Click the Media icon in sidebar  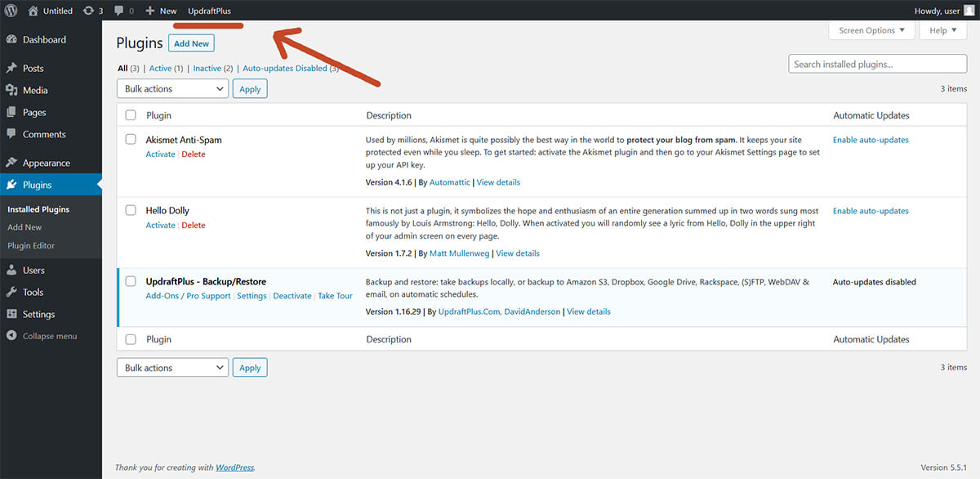(x=11, y=90)
